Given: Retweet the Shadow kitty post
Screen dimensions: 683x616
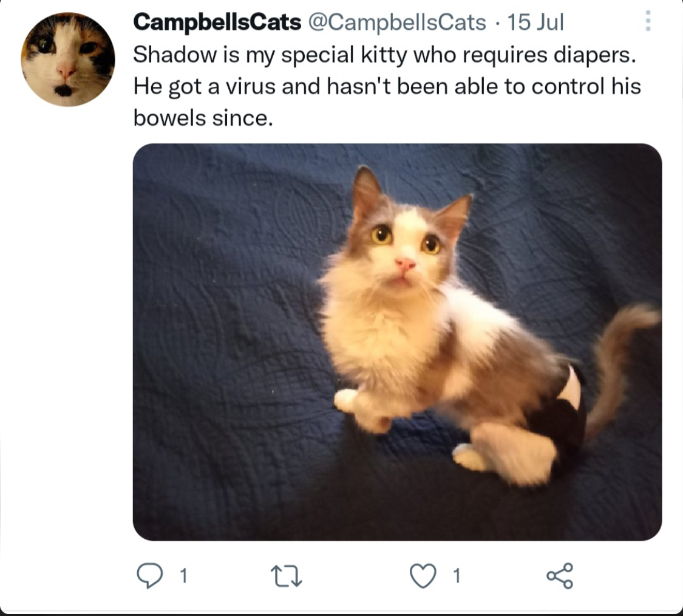Looking at the screenshot, I should tap(286, 576).
